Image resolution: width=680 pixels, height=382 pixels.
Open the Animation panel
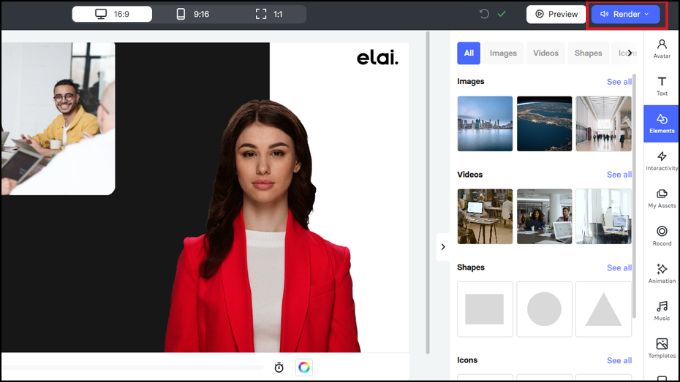coord(661,273)
